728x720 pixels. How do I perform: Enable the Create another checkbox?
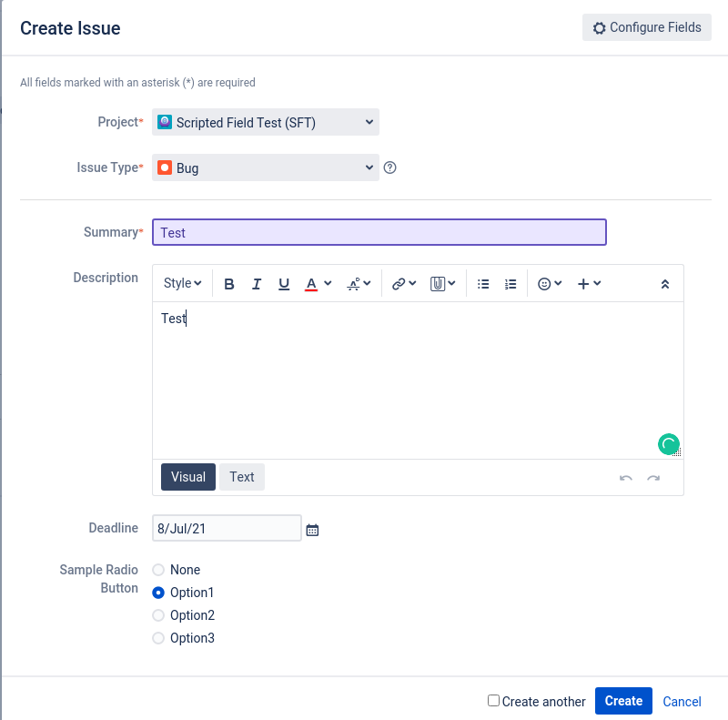pyautogui.click(x=493, y=701)
